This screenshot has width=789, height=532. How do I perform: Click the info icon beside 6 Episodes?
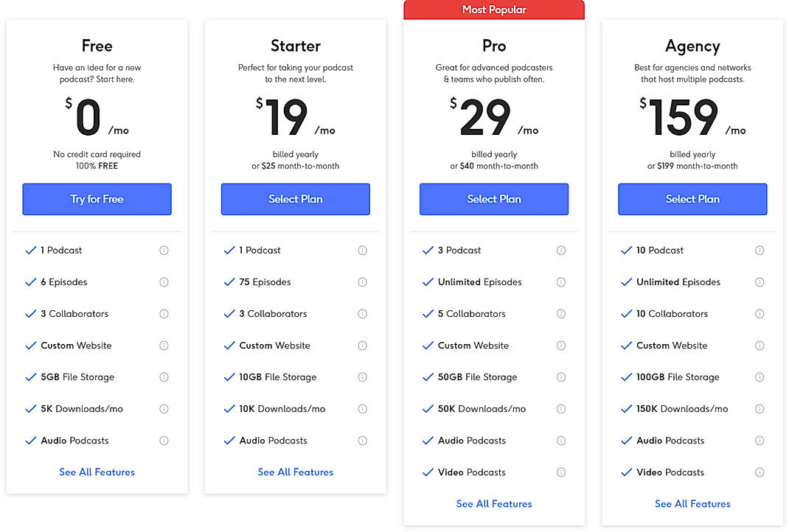coord(164,281)
